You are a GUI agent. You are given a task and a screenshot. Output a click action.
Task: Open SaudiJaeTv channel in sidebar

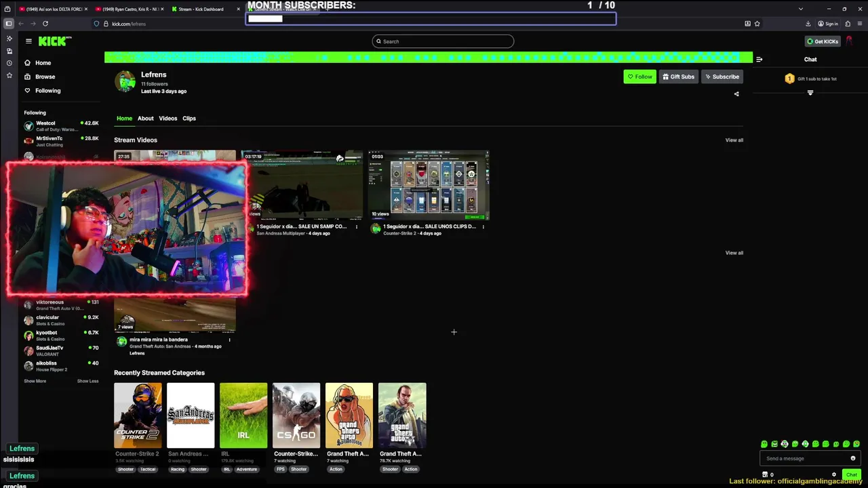pyautogui.click(x=61, y=350)
